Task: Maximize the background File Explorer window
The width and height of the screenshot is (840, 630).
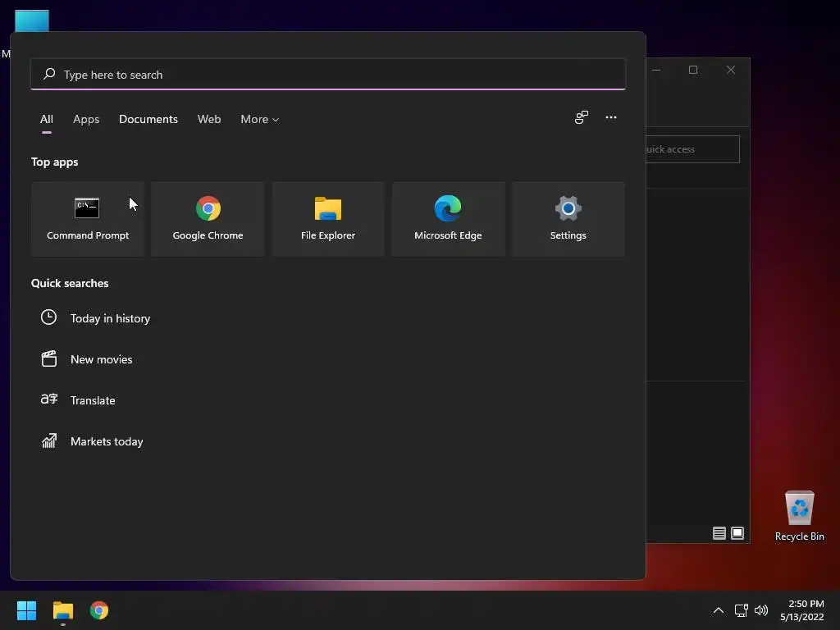Action: (692, 70)
